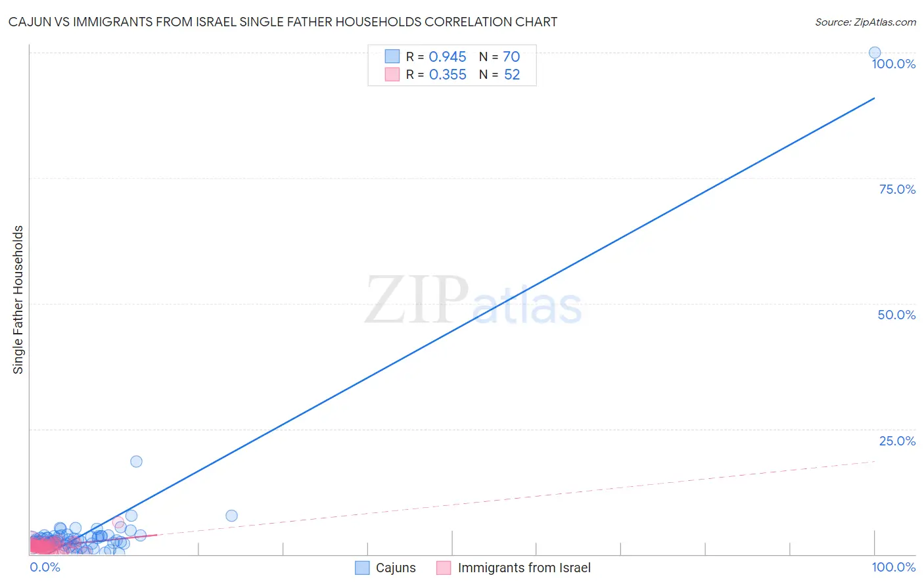Open the Source: ZipAtlas.com attribution
The height and width of the screenshot is (586, 924).
click(x=866, y=22)
